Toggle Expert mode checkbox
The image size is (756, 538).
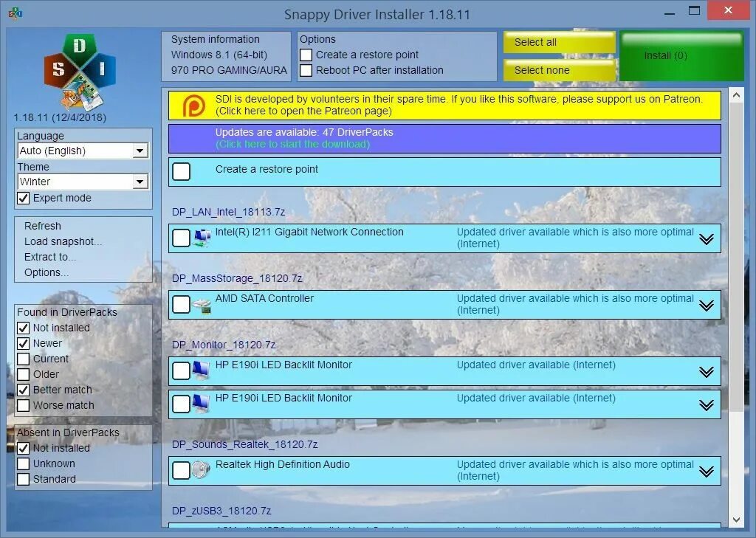[x=23, y=198]
